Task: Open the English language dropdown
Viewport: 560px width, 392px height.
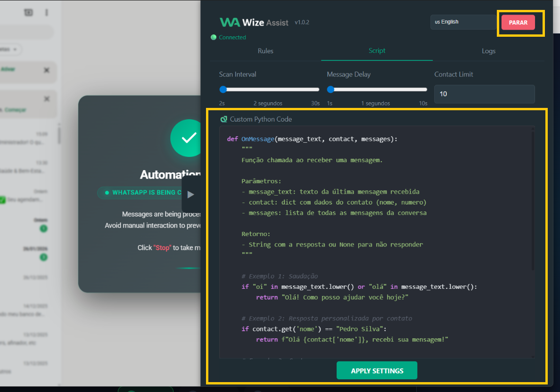Action: click(x=462, y=22)
